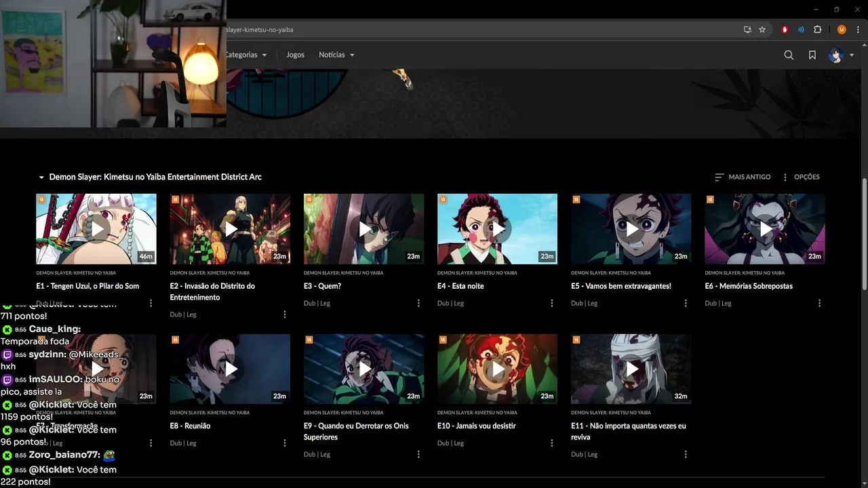Click the Chrome profile avatar M

(842, 30)
